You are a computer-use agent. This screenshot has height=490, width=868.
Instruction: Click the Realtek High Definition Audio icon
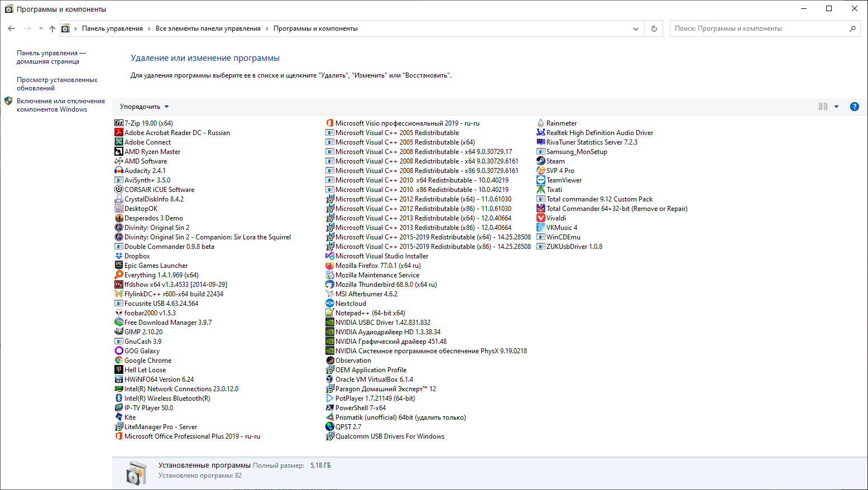tap(540, 133)
